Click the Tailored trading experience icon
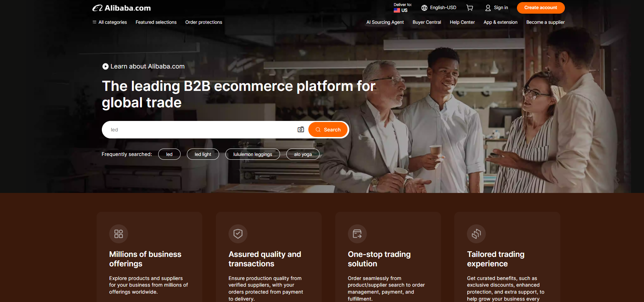 pos(476,234)
